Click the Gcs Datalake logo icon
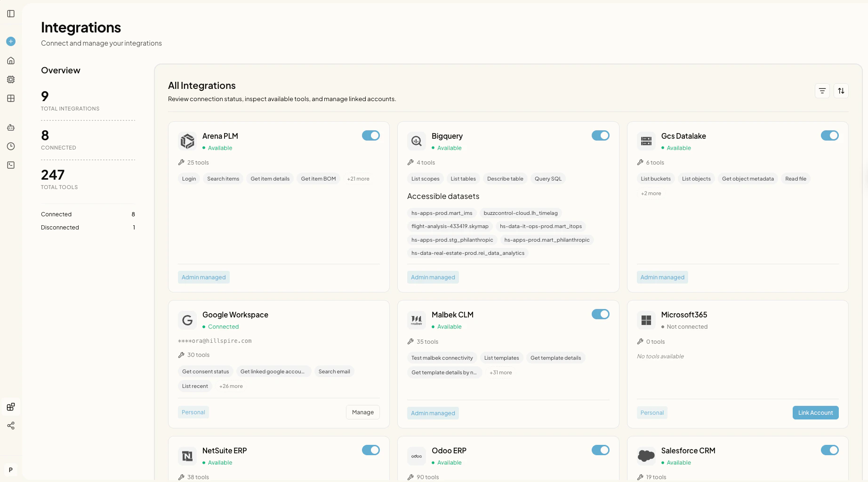The height and width of the screenshot is (482, 868). (x=646, y=141)
